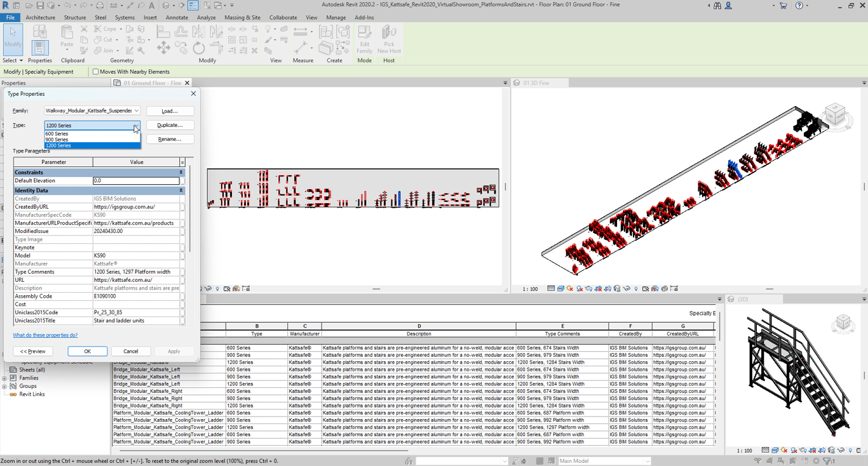Screen dimensions: 868x466
Task: Choose 900 Series from Type list
Action: (x=57, y=140)
